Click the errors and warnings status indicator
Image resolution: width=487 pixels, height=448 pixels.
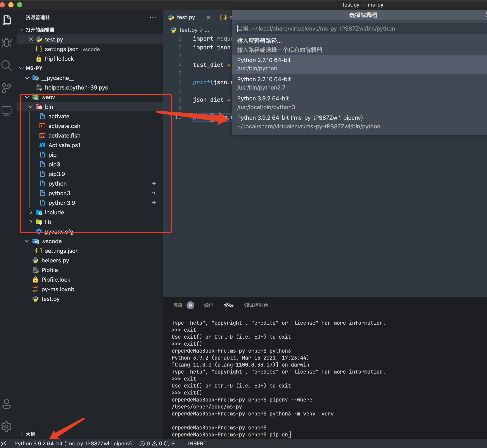coord(157,444)
